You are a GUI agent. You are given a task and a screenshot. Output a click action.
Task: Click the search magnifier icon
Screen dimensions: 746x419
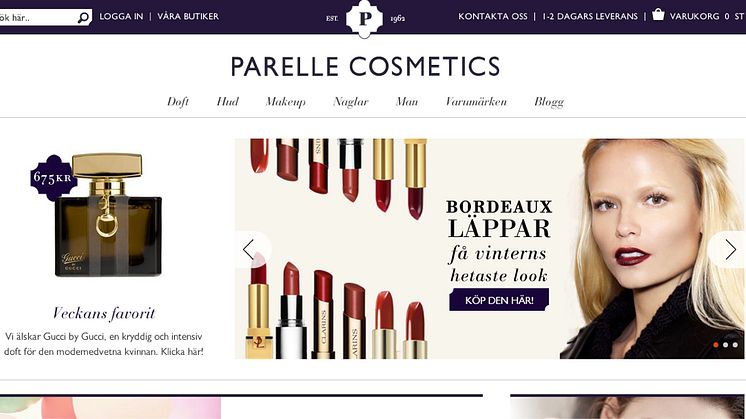click(83, 18)
